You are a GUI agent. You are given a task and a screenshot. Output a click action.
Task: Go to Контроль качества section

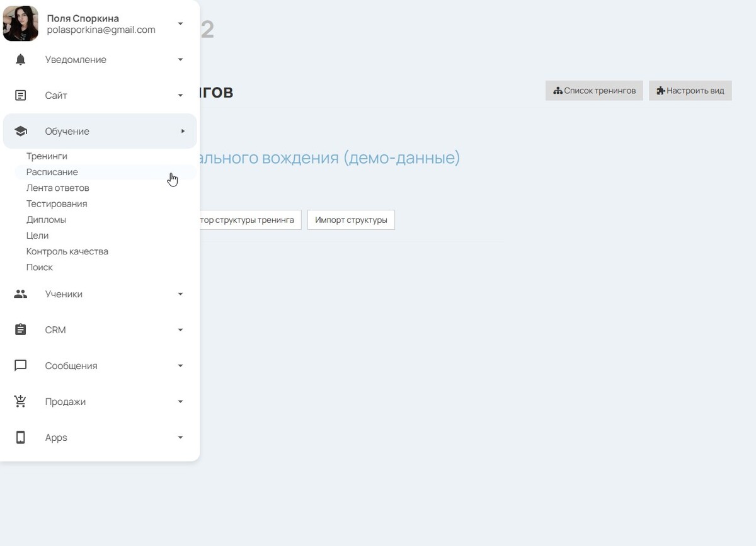click(x=67, y=251)
